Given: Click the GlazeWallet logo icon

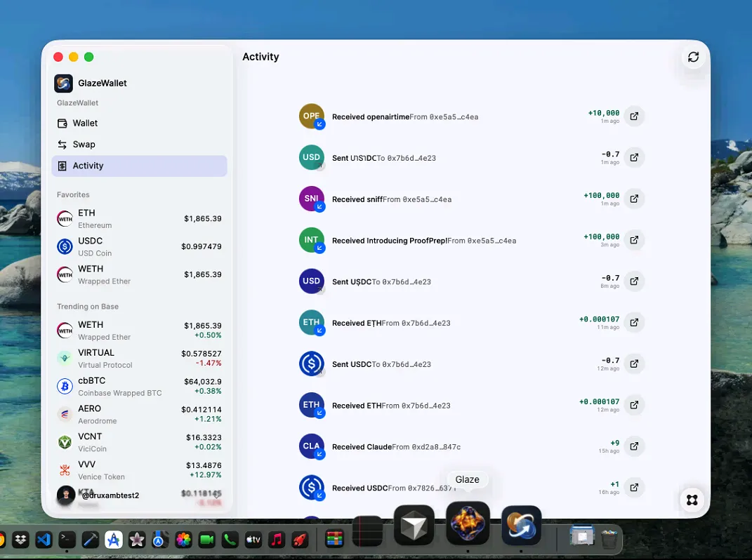Looking at the screenshot, I should pos(63,84).
